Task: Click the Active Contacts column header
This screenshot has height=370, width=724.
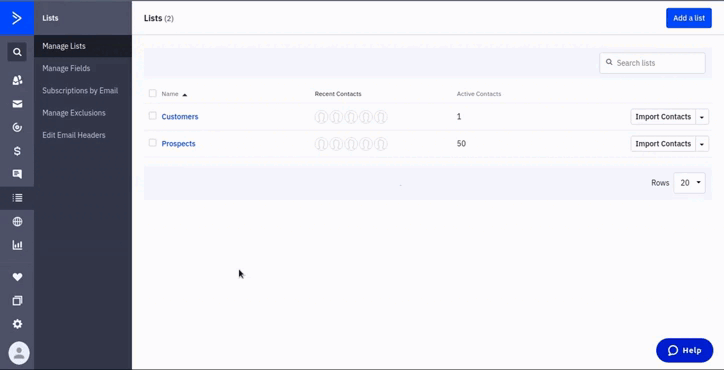Action: coord(479,94)
